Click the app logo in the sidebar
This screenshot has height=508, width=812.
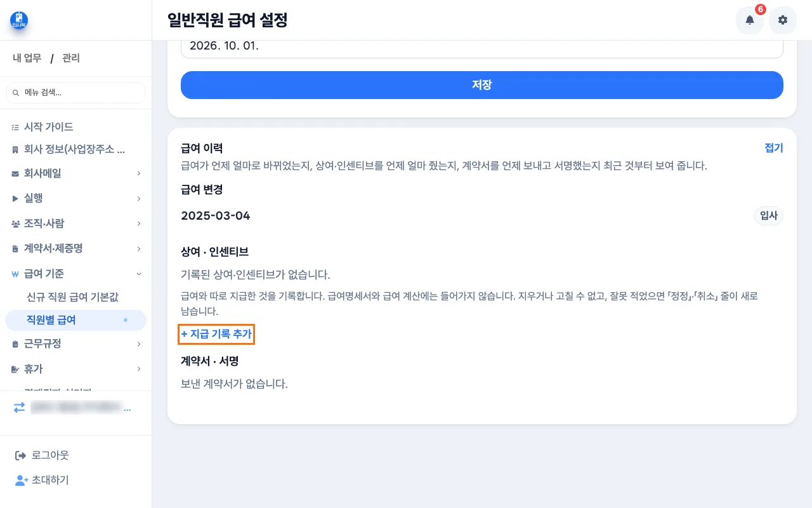[x=19, y=20]
